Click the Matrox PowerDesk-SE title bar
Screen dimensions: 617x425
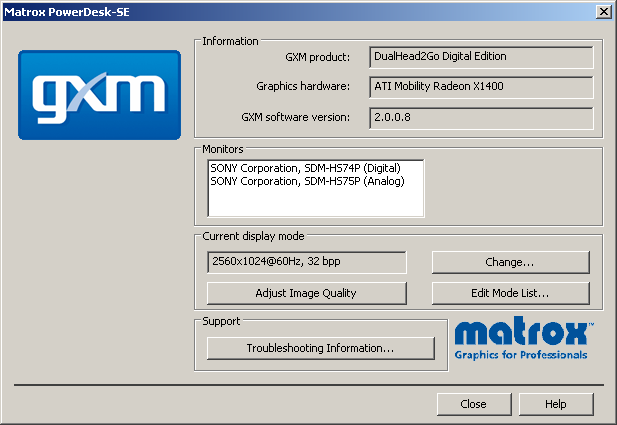point(299,12)
